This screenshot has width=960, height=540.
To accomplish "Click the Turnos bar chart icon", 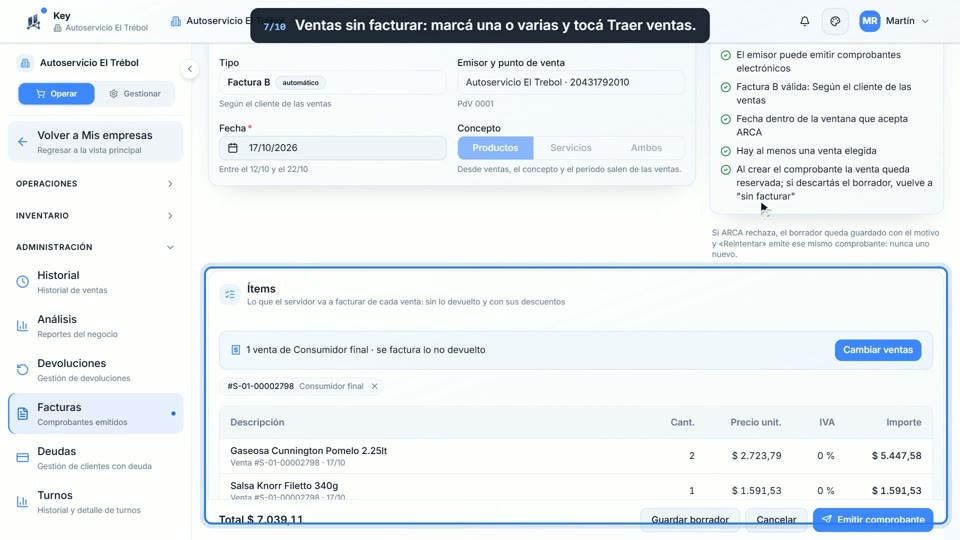I will (x=23, y=502).
